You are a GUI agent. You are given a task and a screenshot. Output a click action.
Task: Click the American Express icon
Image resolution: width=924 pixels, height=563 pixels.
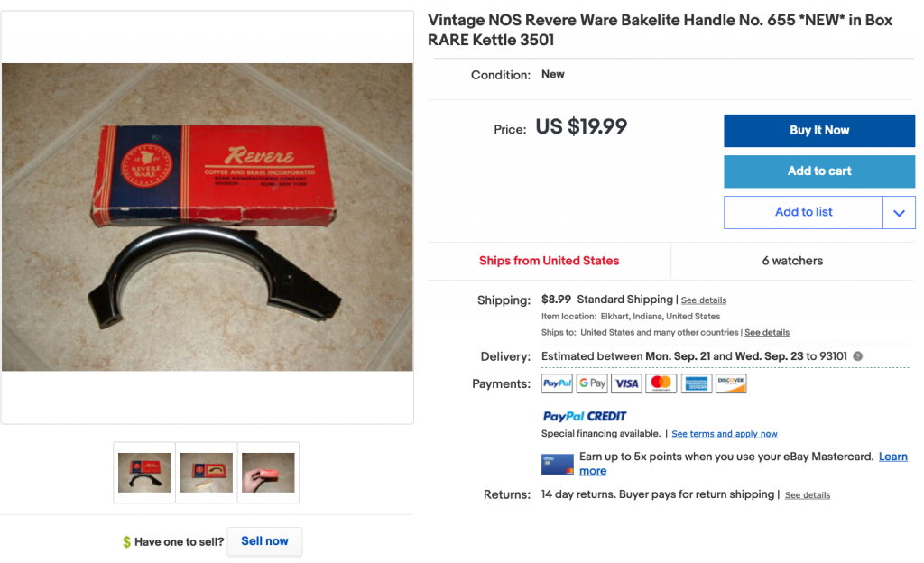point(696,384)
